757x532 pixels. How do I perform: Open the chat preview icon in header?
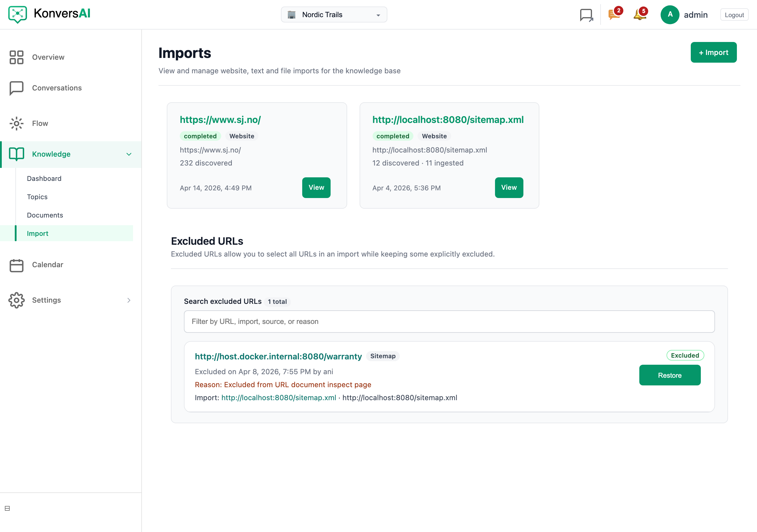[586, 15]
